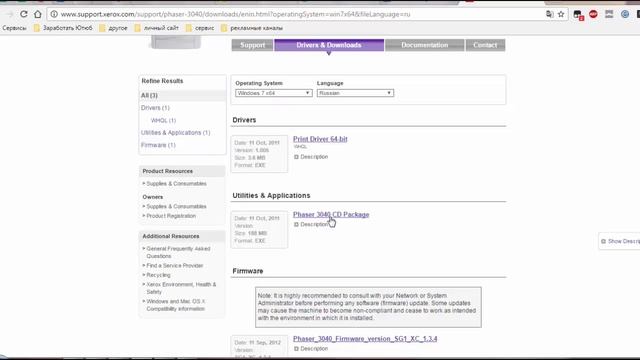Expand Description under Print Driver 64-bit

pos(311,157)
